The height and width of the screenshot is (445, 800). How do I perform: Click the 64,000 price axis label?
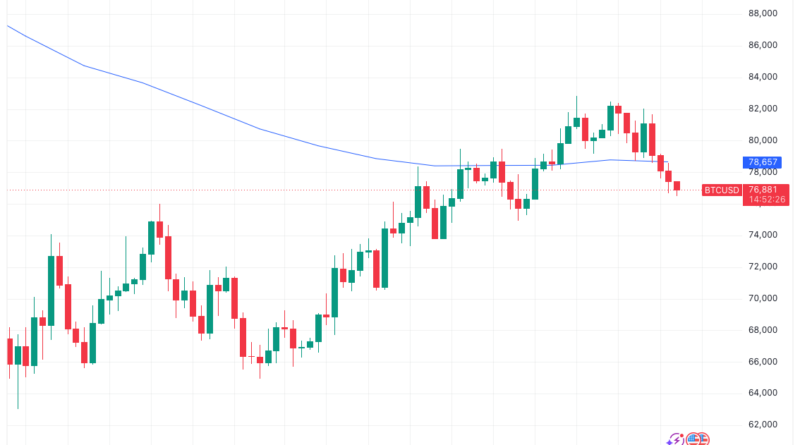[x=763, y=392]
